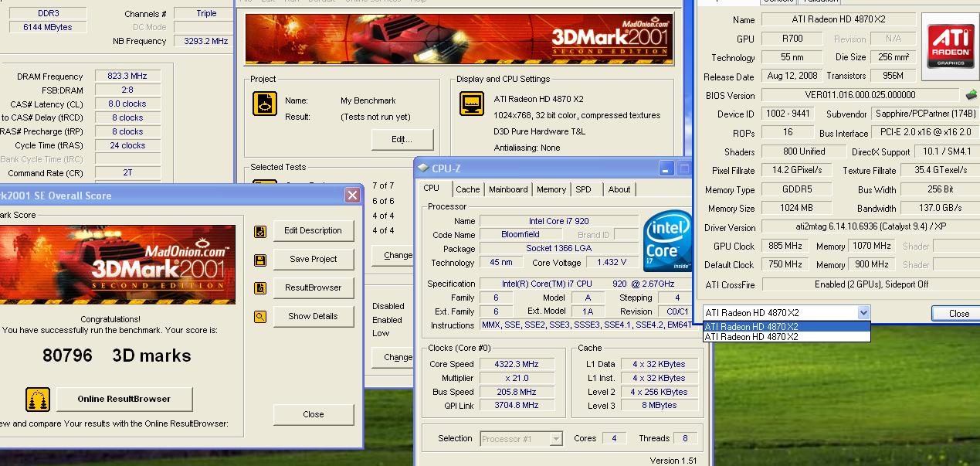Click the DRAM Frequency value 823.3 MHz
The height and width of the screenshot is (466, 980).
pos(128,77)
